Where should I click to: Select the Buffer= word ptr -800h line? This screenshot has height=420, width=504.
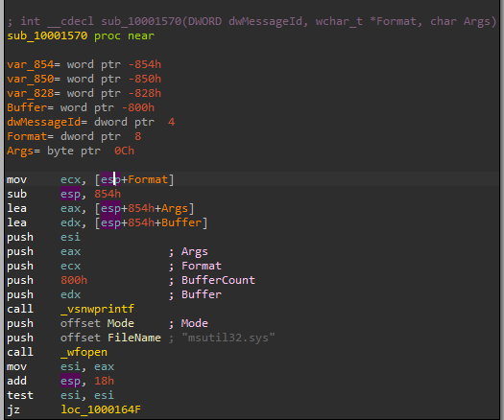(x=81, y=107)
